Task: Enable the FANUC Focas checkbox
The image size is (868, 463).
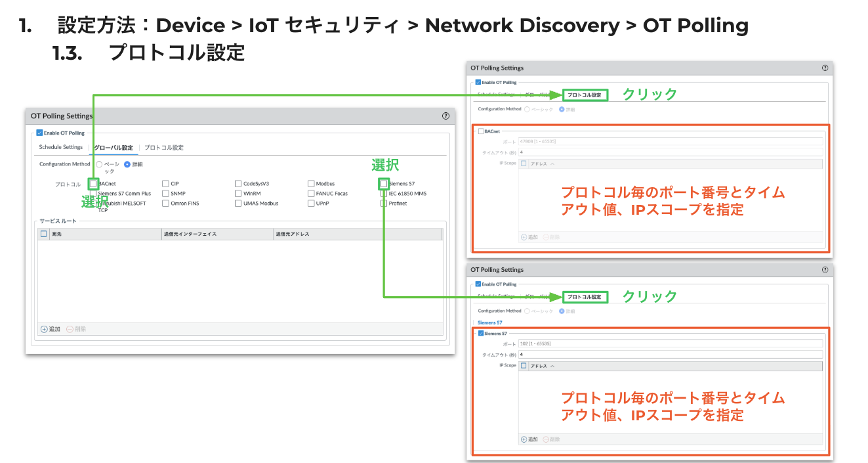Action: tap(311, 194)
